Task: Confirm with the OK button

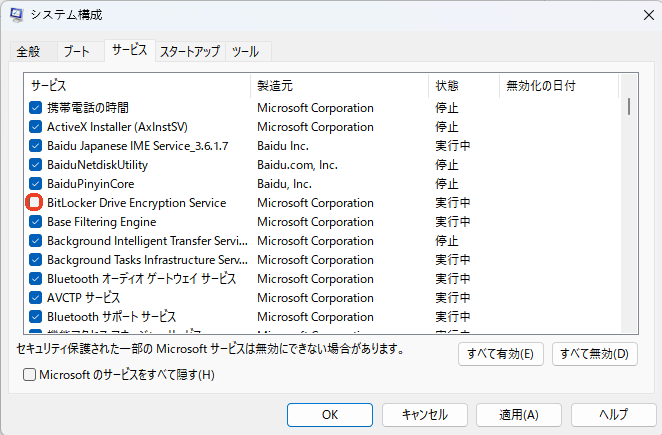Action: [x=329, y=414]
